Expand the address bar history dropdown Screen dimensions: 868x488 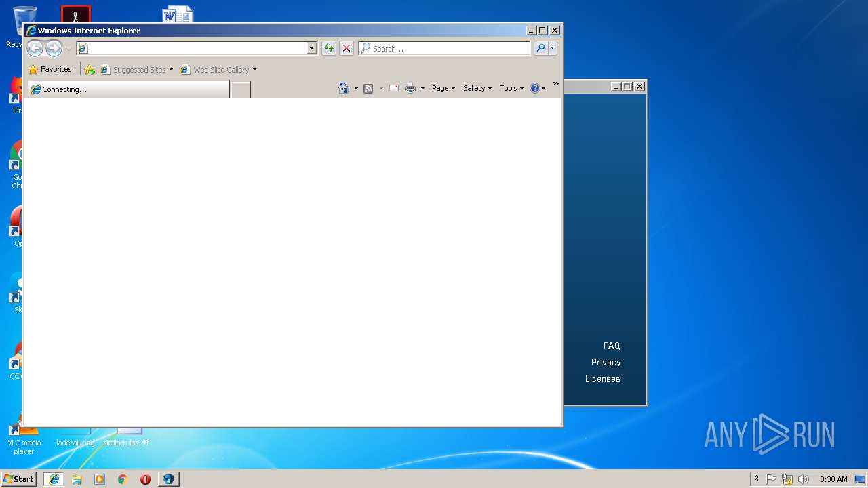pyautogui.click(x=312, y=48)
